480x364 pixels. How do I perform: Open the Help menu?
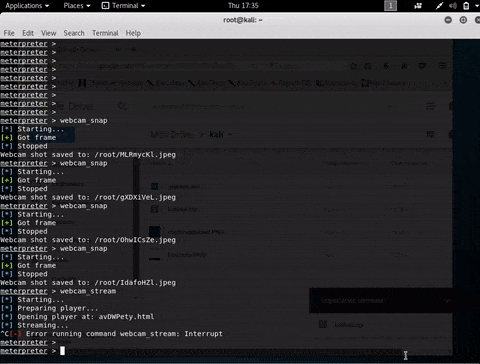tap(133, 33)
